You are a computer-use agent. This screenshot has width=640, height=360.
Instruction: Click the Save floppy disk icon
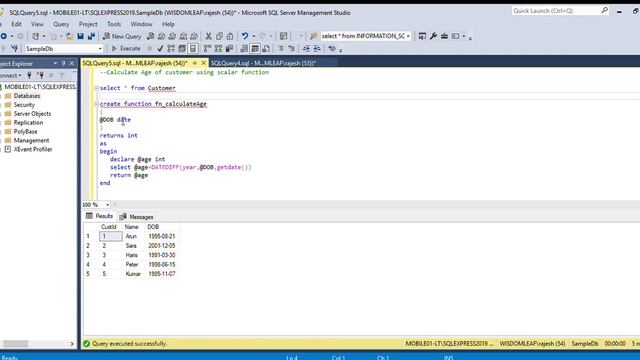pyautogui.click(x=80, y=36)
